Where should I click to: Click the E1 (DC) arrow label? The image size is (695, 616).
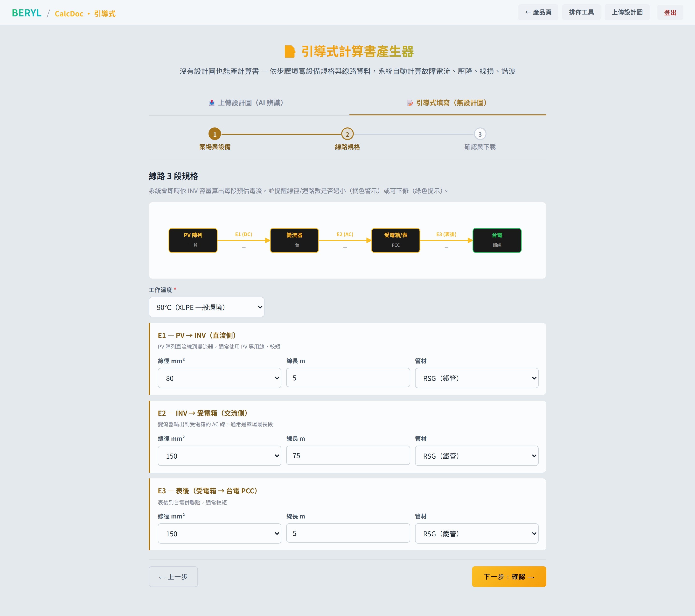[x=243, y=234]
